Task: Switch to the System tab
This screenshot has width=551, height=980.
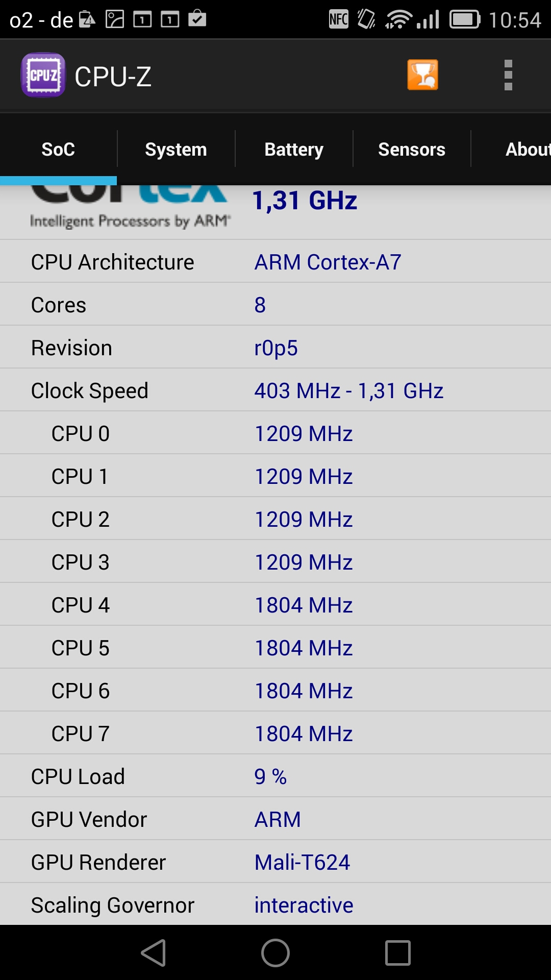Action: 176,149
